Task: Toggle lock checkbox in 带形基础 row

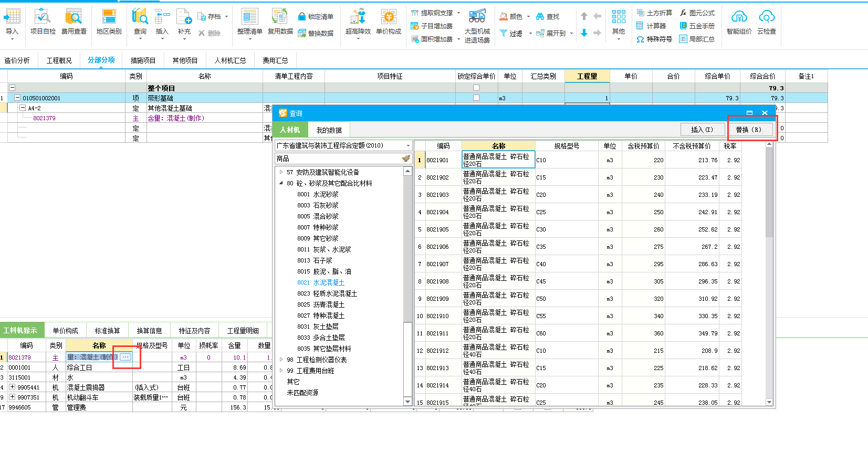Action: pyautogui.click(x=476, y=98)
